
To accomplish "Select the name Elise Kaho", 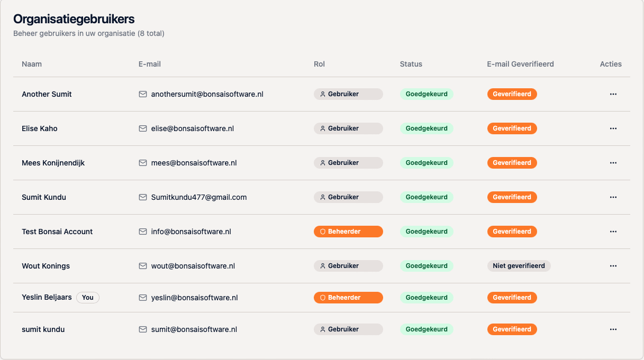I will [40, 128].
